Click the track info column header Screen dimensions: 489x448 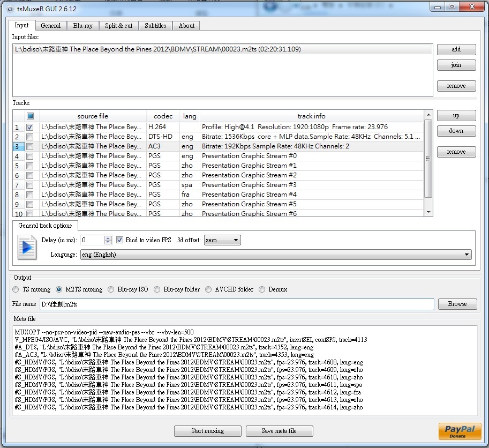312,116
